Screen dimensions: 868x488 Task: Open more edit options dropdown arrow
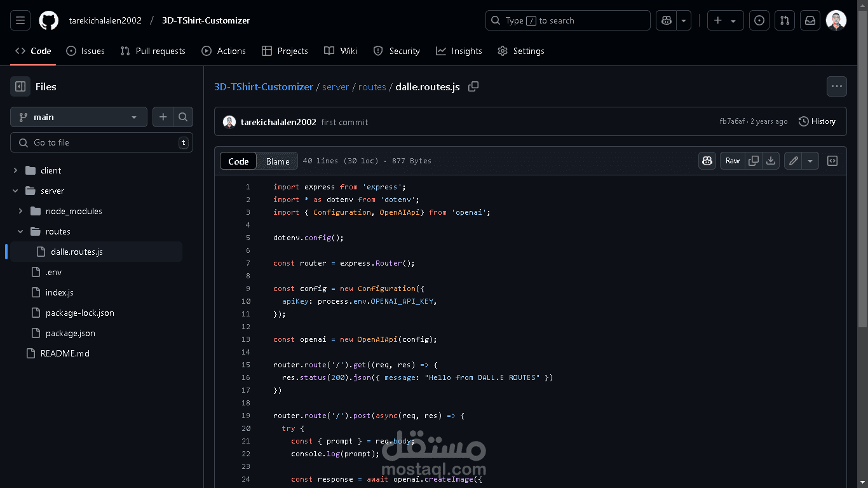tap(810, 161)
